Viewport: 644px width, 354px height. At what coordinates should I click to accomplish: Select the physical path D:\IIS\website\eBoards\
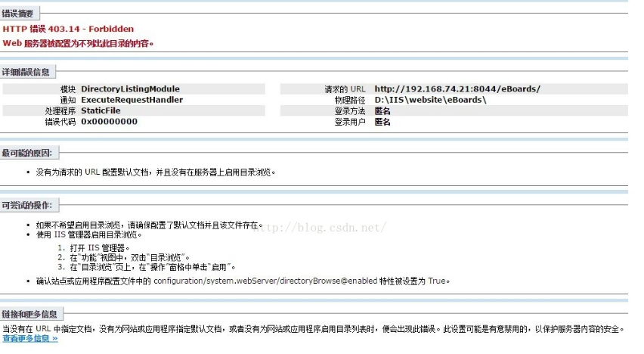pos(430,100)
